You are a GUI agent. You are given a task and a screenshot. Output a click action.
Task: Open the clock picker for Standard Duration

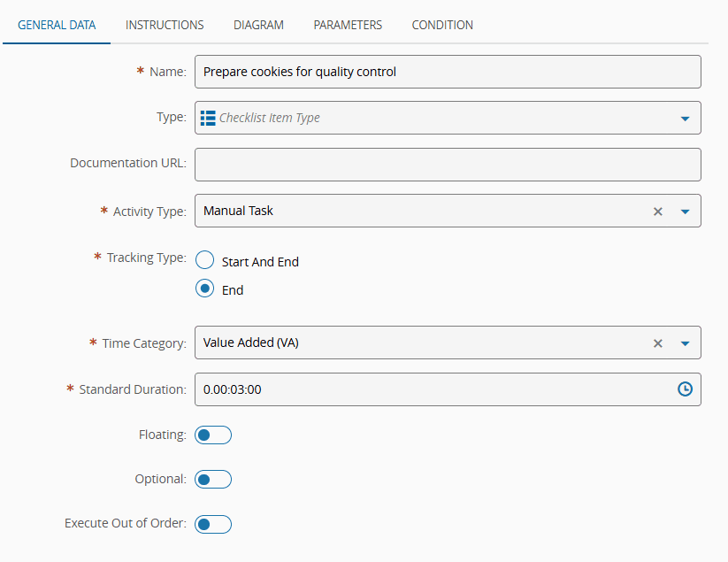(x=685, y=389)
